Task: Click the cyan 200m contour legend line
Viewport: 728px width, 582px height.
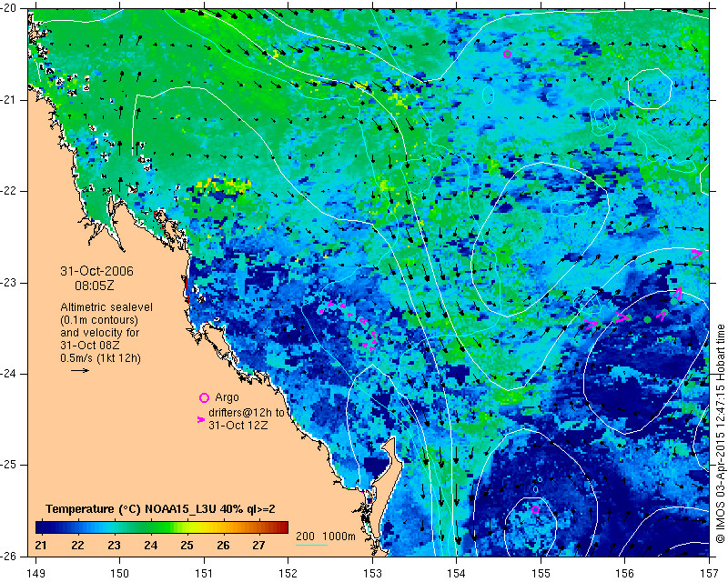Action: 311,545
